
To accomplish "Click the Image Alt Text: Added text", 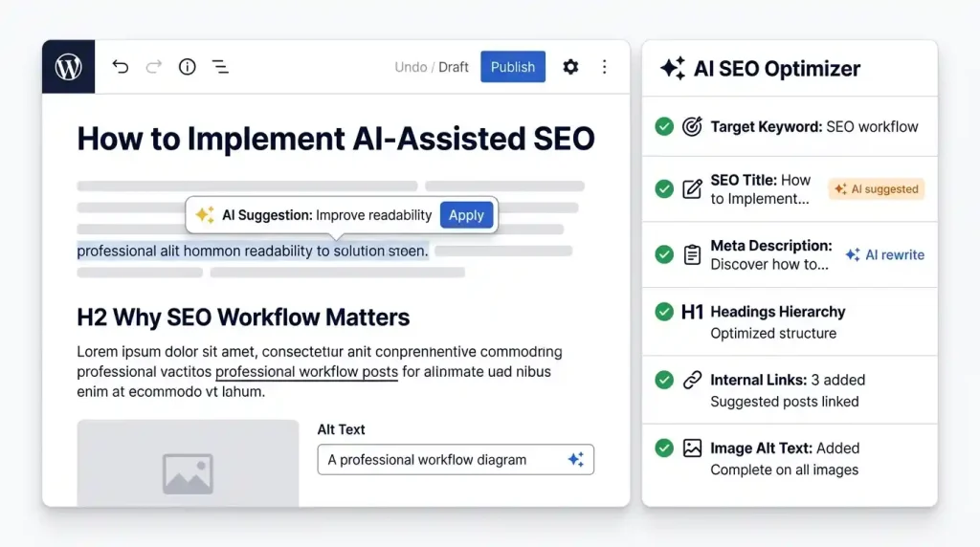I will [x=785, y=448].
